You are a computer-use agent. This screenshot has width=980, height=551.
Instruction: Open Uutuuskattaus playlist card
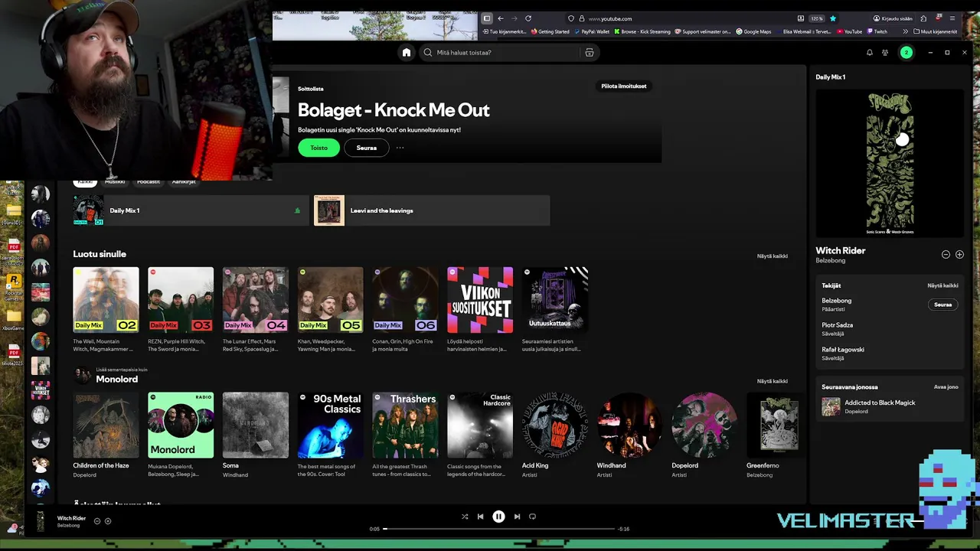pyautogui.click(x=555, y=310)
